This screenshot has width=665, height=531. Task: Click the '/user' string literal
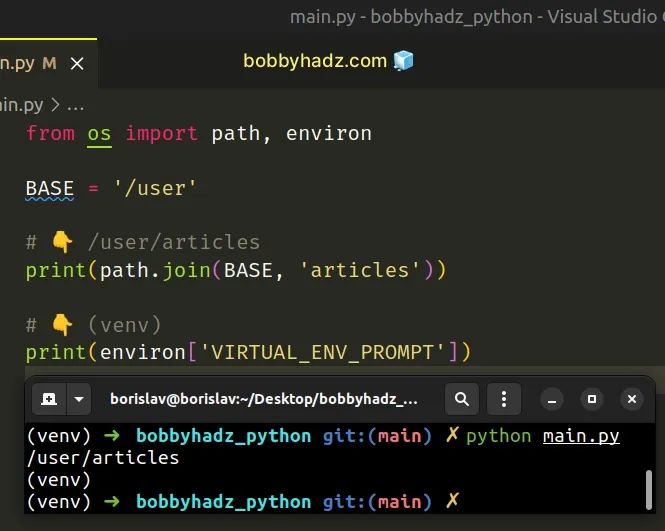pyautogui.click(x=154, y=188)
